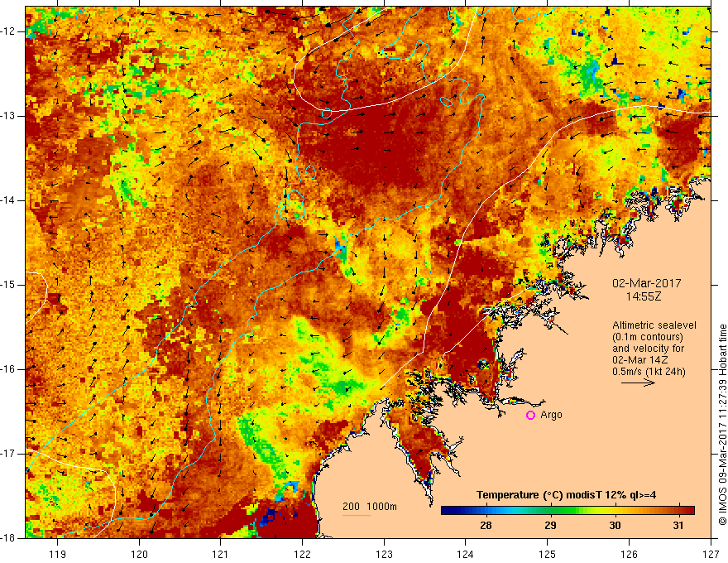The image size is (728, 563).
Task: Click longitude axis label 121
Action: click(221, 554)
